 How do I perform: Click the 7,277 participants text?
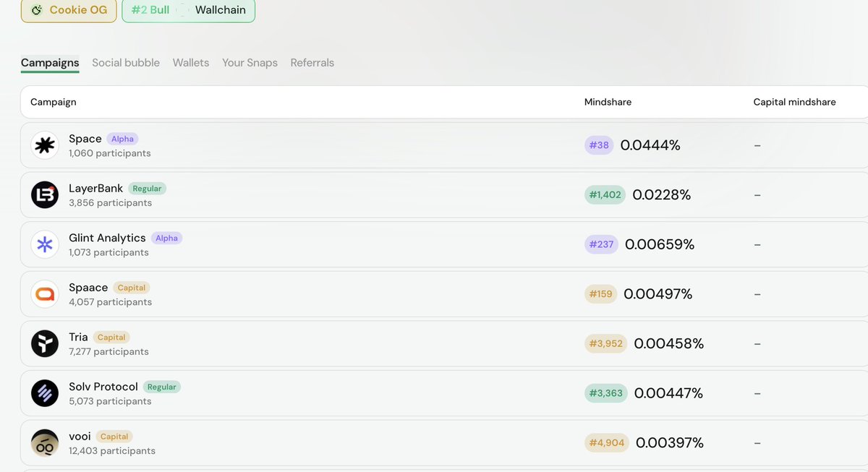[x=109, y=352]
